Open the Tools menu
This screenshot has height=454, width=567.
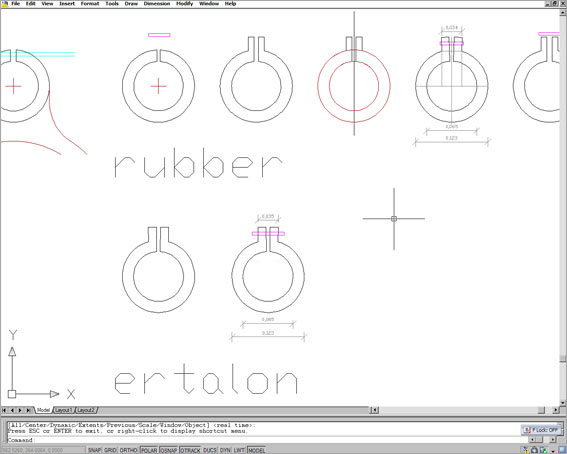click(112, 4)
